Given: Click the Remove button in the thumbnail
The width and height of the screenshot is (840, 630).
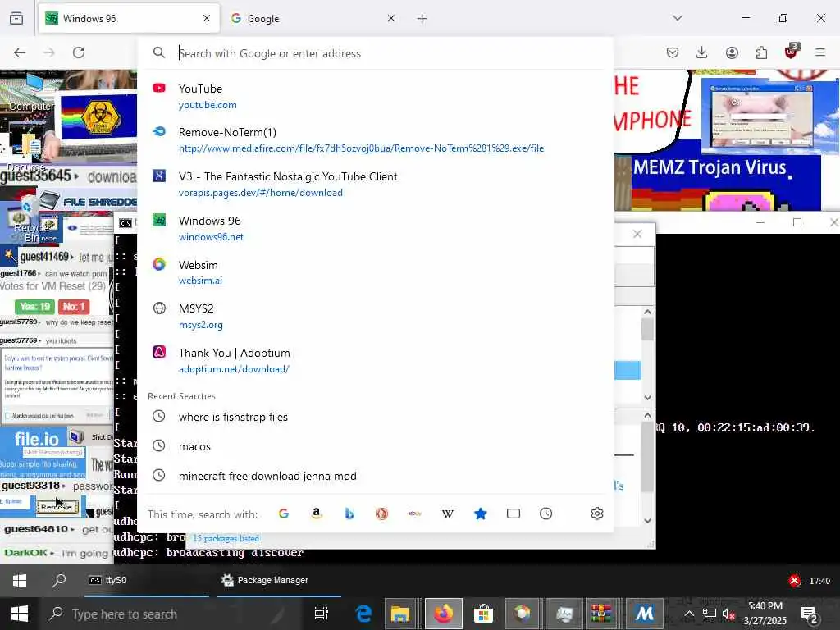Looking at the screenshot, I should click(57, 507).
